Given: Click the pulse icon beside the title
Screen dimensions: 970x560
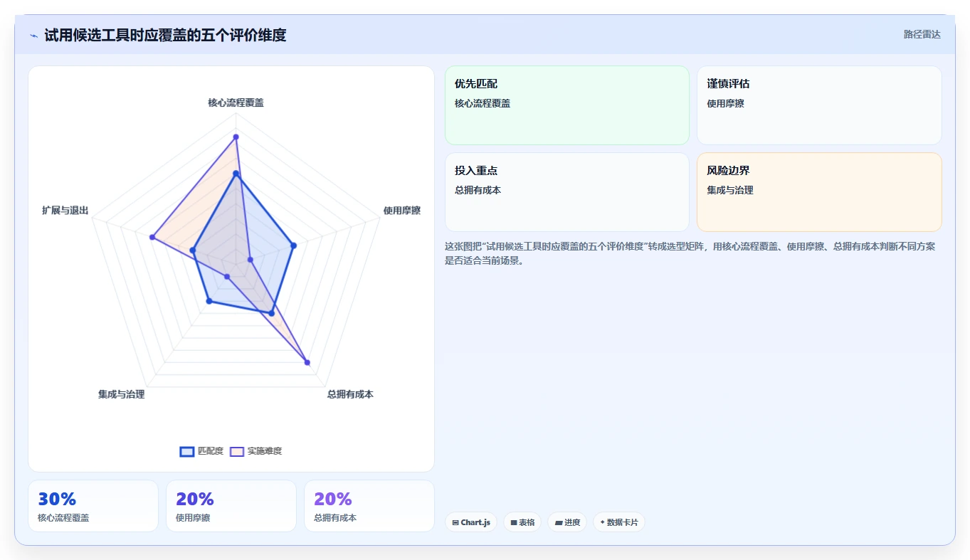Looking at the screenshot, I should coord(33,36).
